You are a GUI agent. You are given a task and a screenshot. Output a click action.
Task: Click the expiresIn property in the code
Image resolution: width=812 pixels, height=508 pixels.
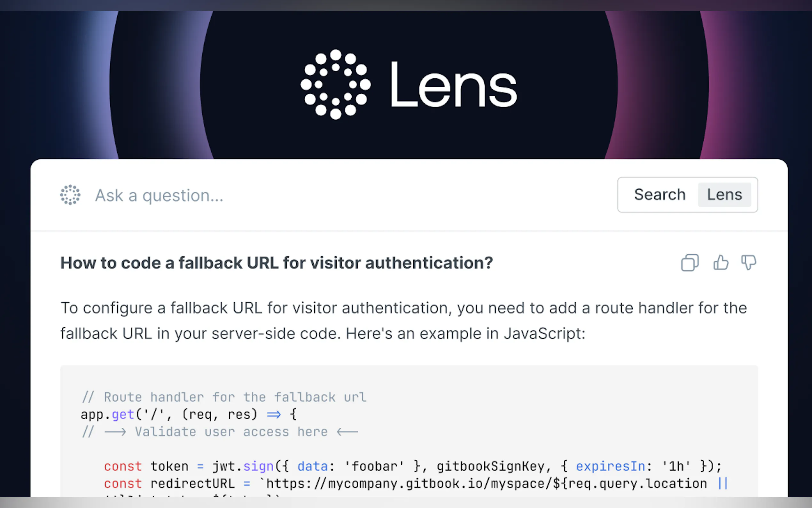coord(610,467)
